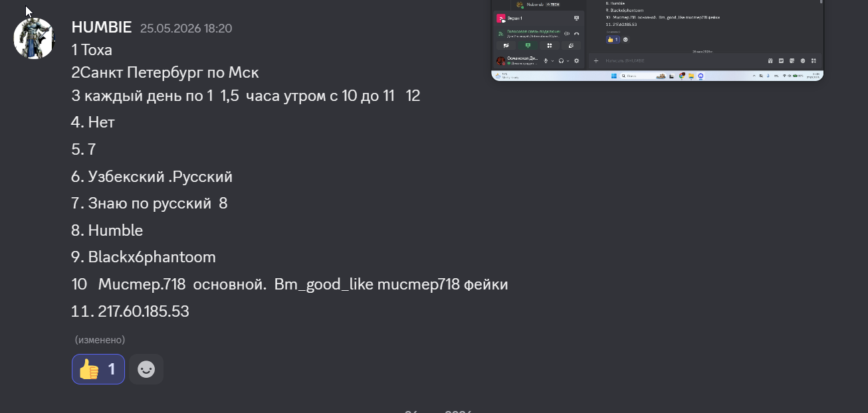Screen dimensions: 868x413
Task: Toggle headphones deafen in embedded screenshot user panel
Action: 561,60
